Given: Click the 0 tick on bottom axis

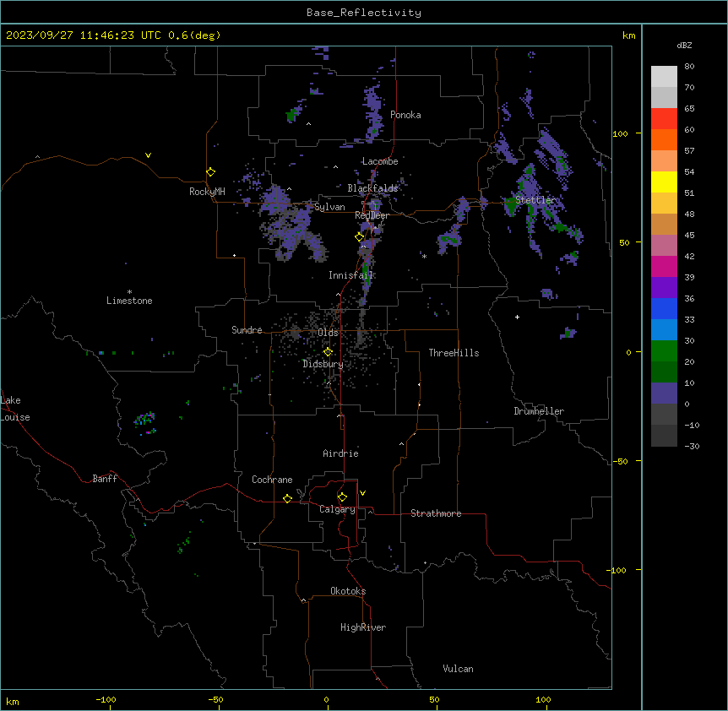Looking at the screenshot, I should pos(326,699).
